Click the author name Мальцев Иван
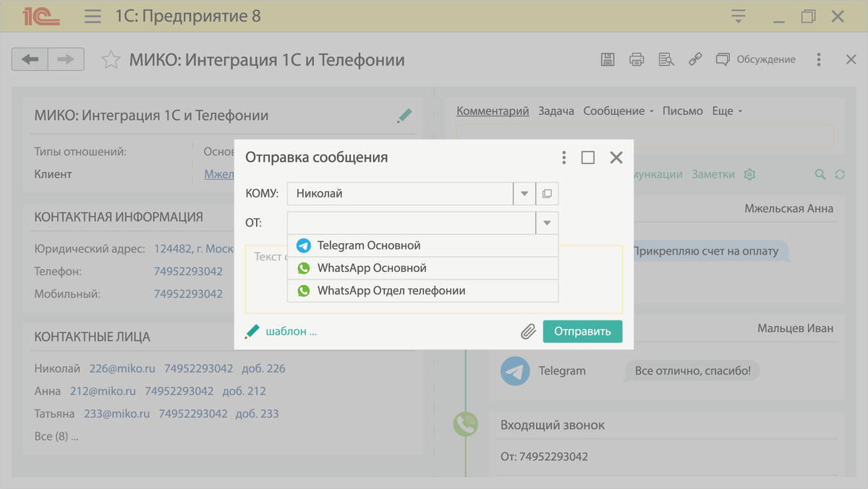Viewport: 868px width, 489px height. click(x=796, y=328)
